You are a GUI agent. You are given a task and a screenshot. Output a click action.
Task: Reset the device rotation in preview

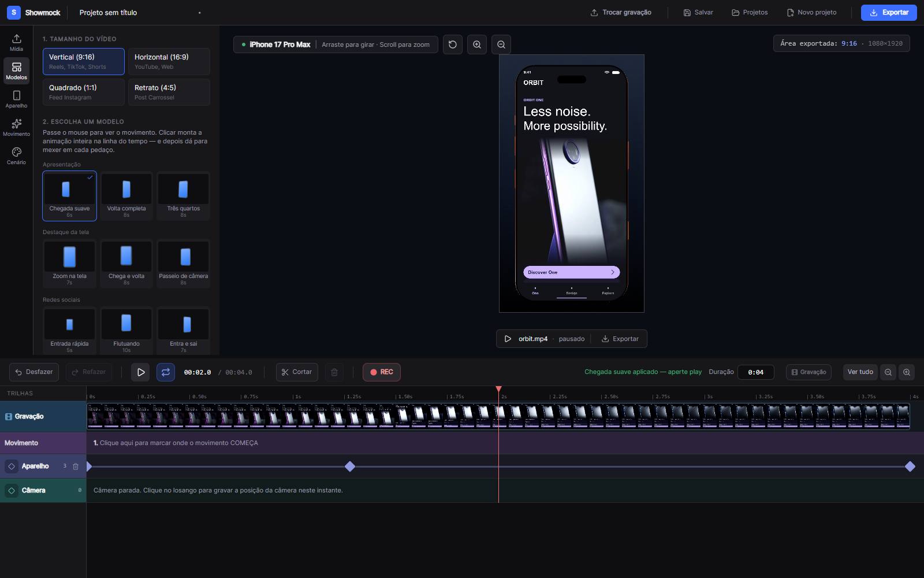coord(453,45)
